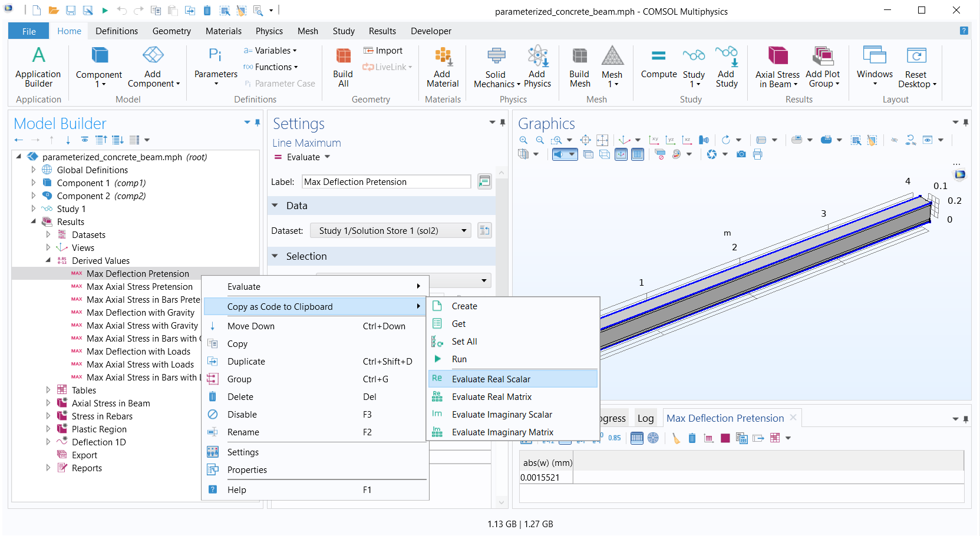The width and height of the screenshot is (980, 536).
Task: Toggle Scene Light button in Graphics
Action: click(x=565, y=154)
